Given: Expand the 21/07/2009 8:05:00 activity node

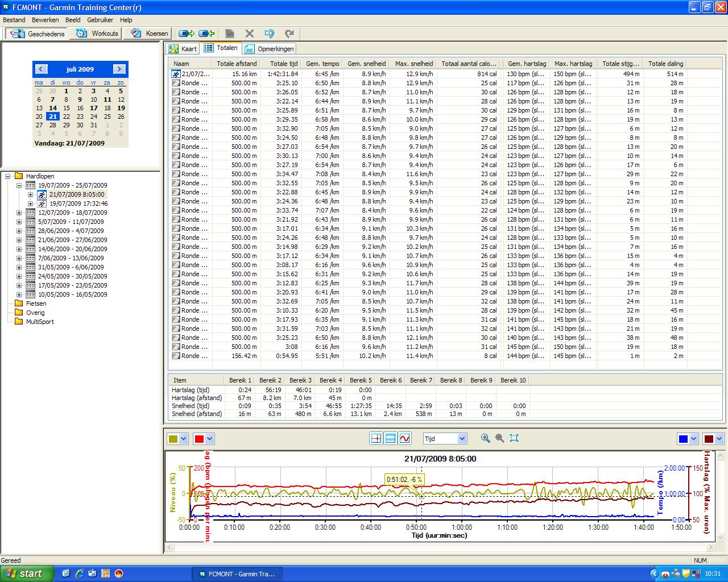Looking at the screenshot, I should [30, 194].
